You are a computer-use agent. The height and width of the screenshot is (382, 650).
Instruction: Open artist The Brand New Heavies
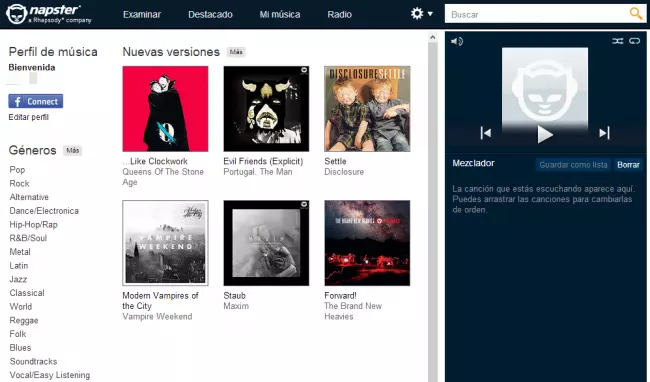coord(353,311)
